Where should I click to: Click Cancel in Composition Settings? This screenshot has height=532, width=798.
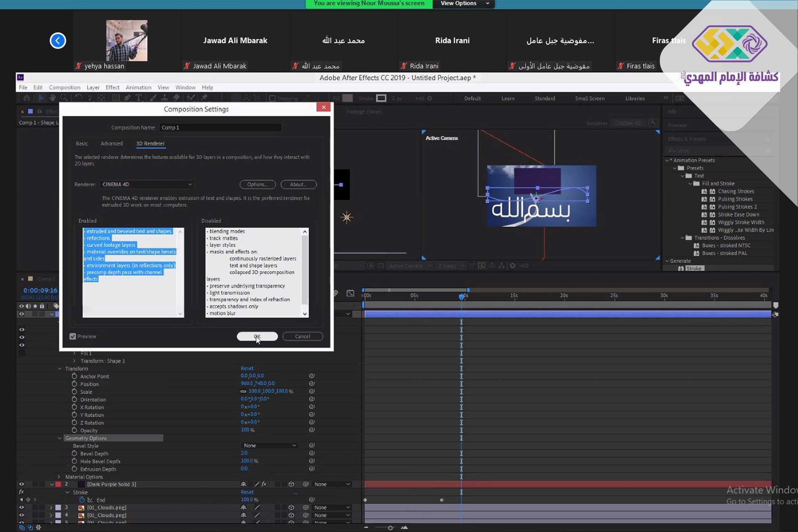point(303,336)
